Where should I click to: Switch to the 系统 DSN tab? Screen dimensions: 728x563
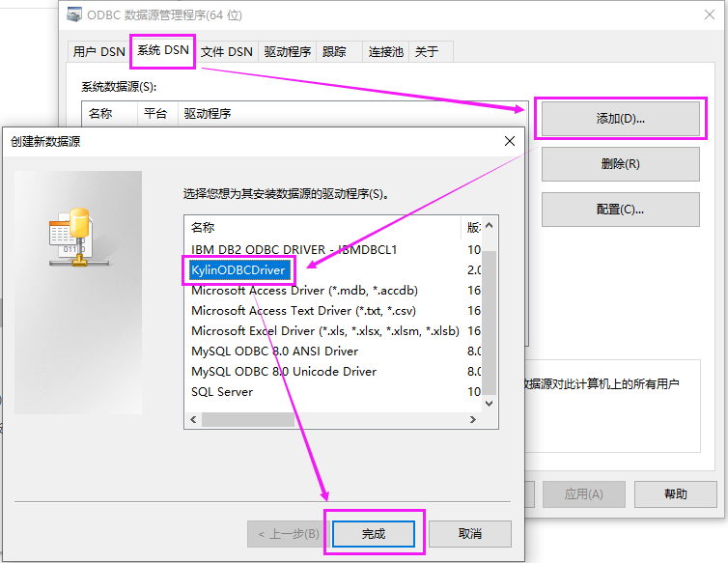point(162,50)
